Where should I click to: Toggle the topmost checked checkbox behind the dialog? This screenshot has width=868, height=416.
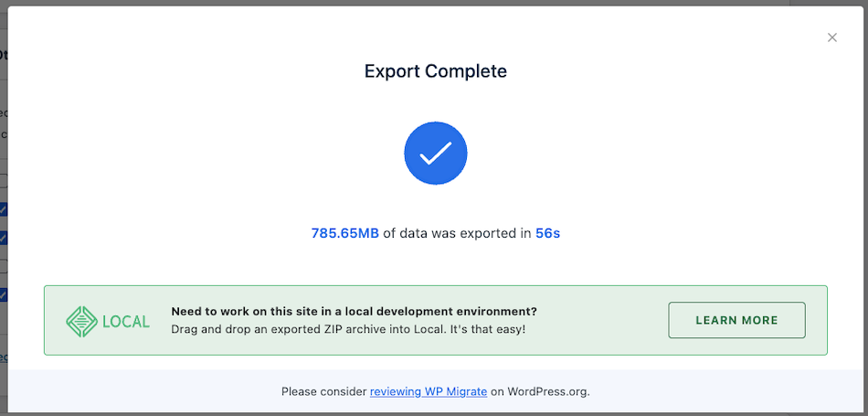4,209
